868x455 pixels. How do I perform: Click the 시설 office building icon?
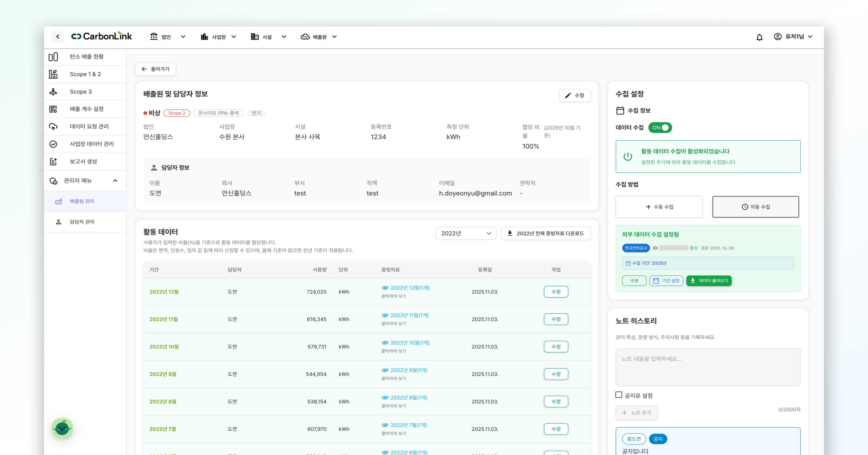[x=255, y=36]
